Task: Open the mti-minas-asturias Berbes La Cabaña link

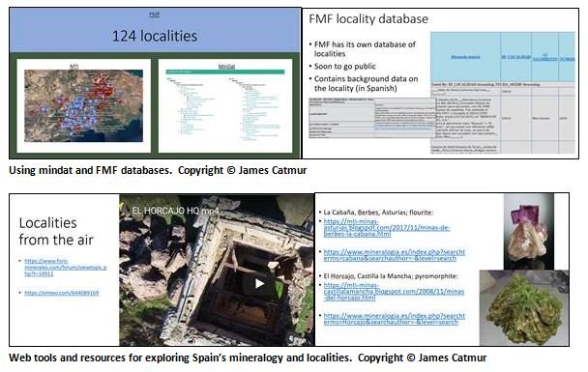Action: coord(387,228)
